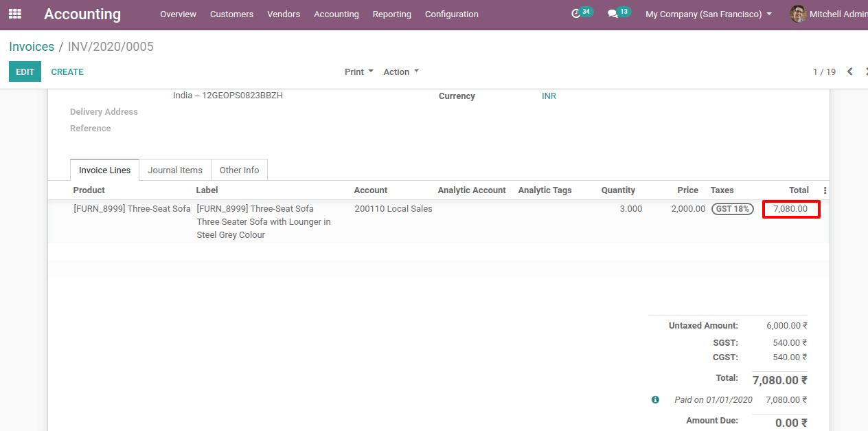Open the Customers menu
This screenshot has height=431, width=868.
231,14
